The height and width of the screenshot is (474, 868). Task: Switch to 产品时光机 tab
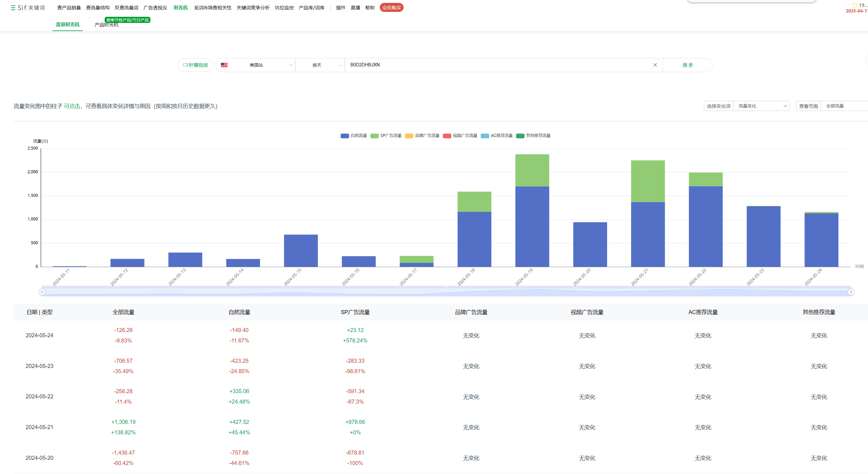[106, 25]
